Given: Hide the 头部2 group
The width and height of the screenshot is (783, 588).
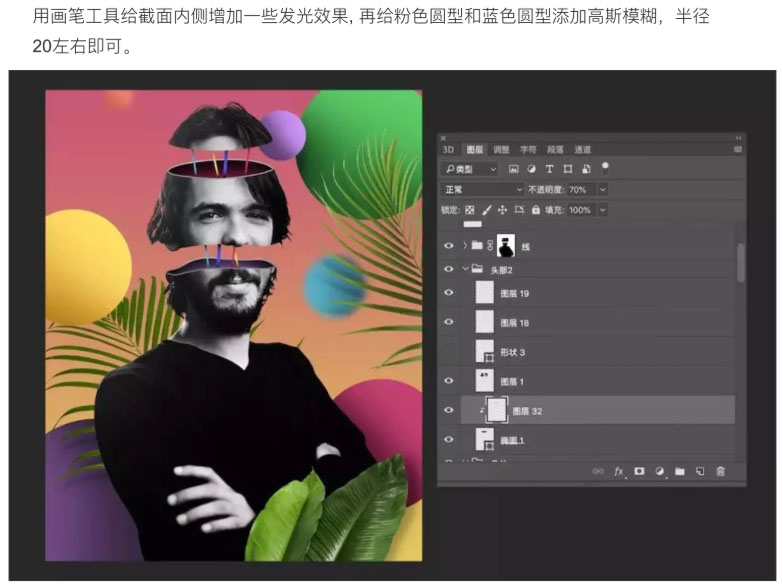Looking at the screenshot, I should point(448,269).
